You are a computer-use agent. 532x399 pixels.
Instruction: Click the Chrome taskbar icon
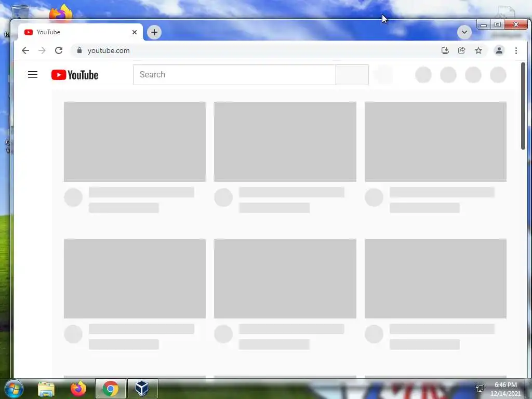pyautogui.click(x=111, y=389)
